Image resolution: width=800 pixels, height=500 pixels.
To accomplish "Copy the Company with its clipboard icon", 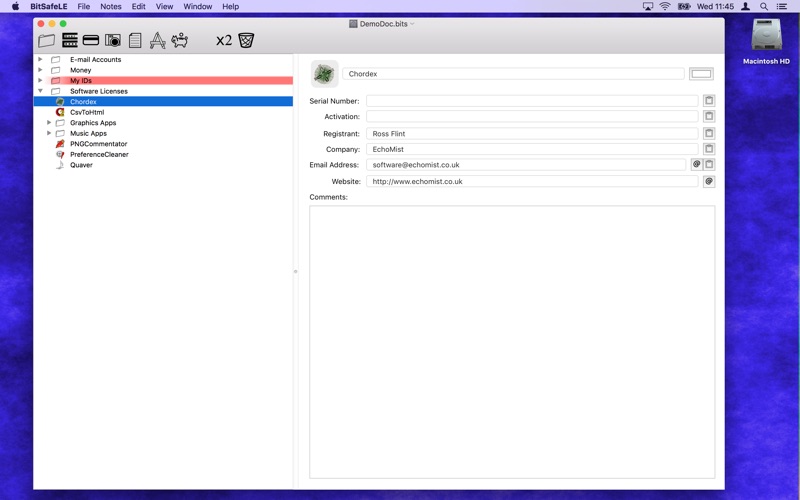I will click(709, 149).
